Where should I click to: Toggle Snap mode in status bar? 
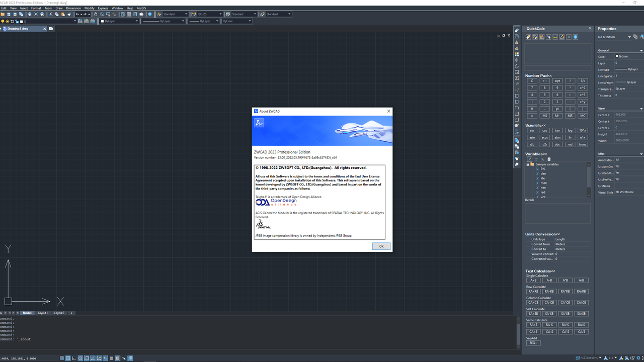62,358
